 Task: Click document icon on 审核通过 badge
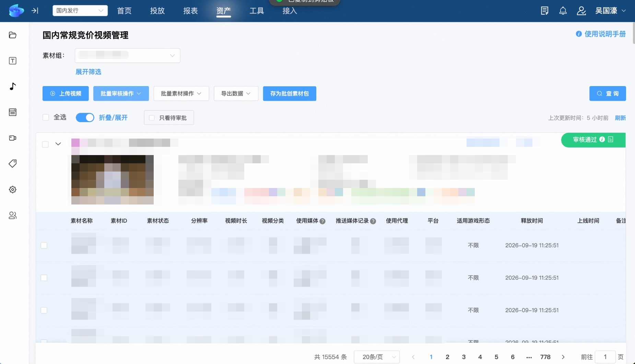point(611,139)
